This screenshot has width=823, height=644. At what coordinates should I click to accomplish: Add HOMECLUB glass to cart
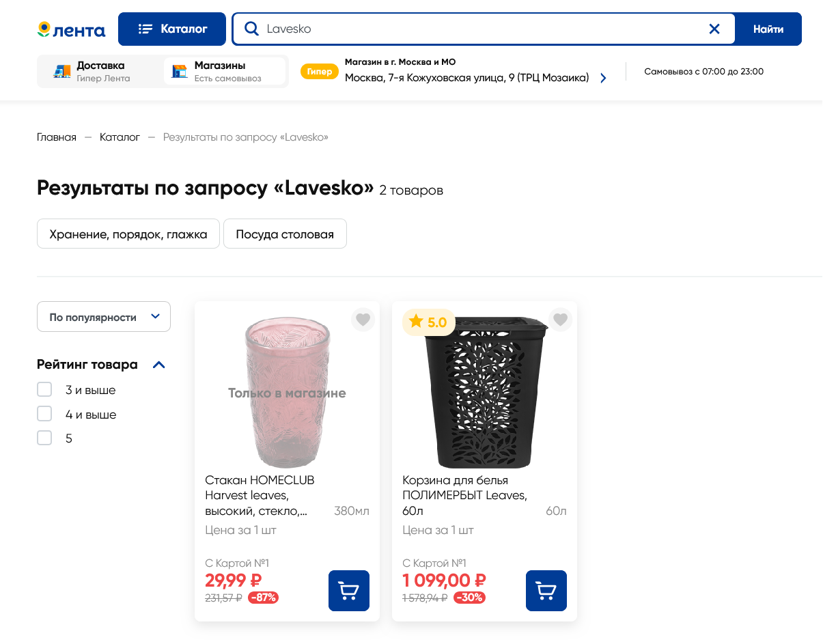point(348,591)
